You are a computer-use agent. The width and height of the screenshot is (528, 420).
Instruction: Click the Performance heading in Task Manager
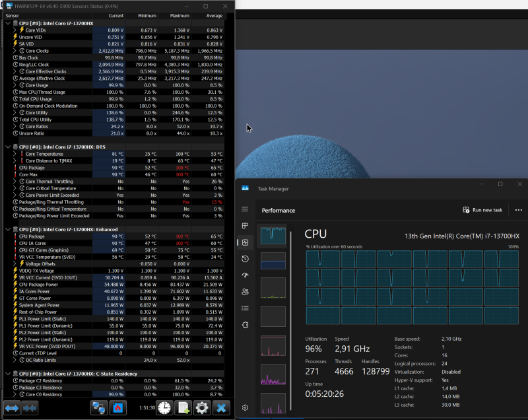[x=278, y=211]
